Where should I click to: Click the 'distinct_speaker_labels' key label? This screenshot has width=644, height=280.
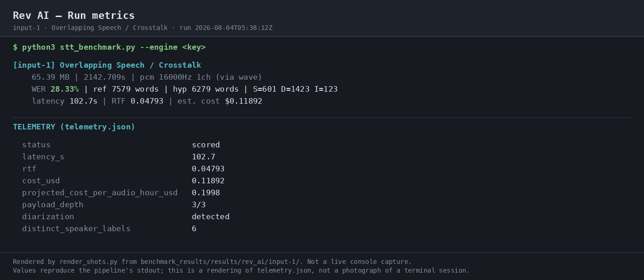click(x=76, y=229)
